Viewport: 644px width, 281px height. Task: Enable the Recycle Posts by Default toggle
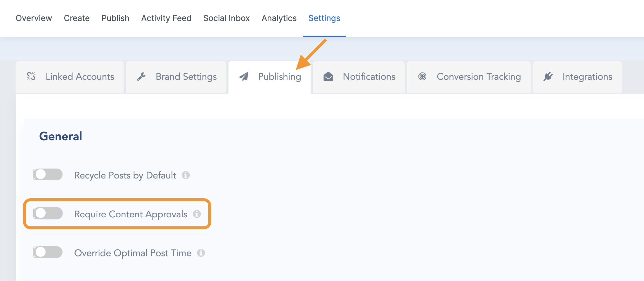click(48, 175)
